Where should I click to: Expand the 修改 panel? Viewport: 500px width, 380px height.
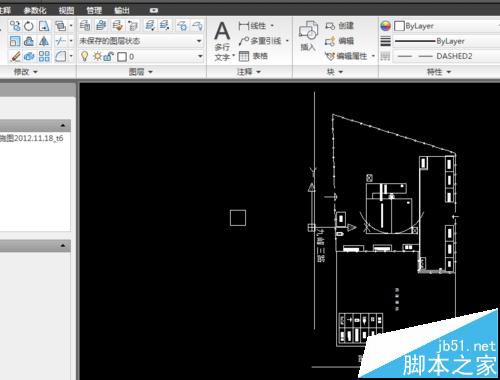(x=26, y=72)
